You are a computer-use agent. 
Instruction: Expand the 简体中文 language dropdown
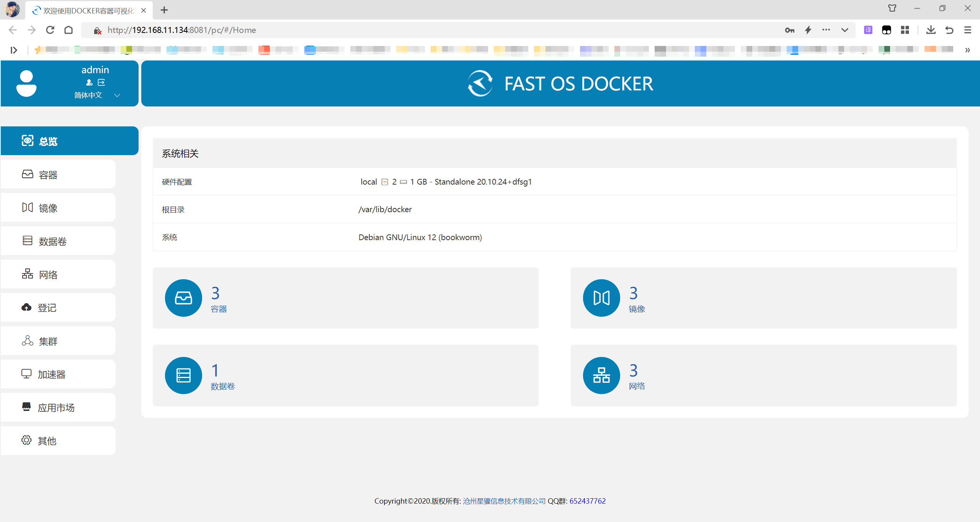coord(117,95)
